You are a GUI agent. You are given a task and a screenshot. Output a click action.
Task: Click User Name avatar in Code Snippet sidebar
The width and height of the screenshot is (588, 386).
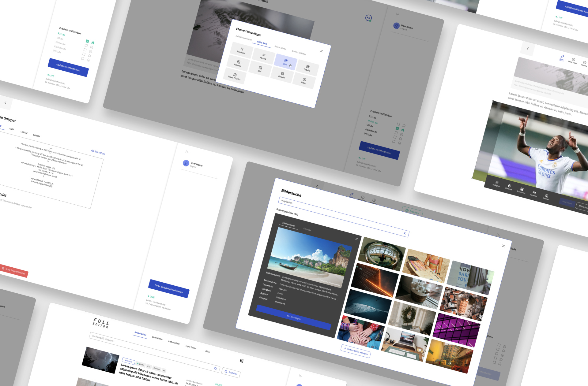pos(186,163)
